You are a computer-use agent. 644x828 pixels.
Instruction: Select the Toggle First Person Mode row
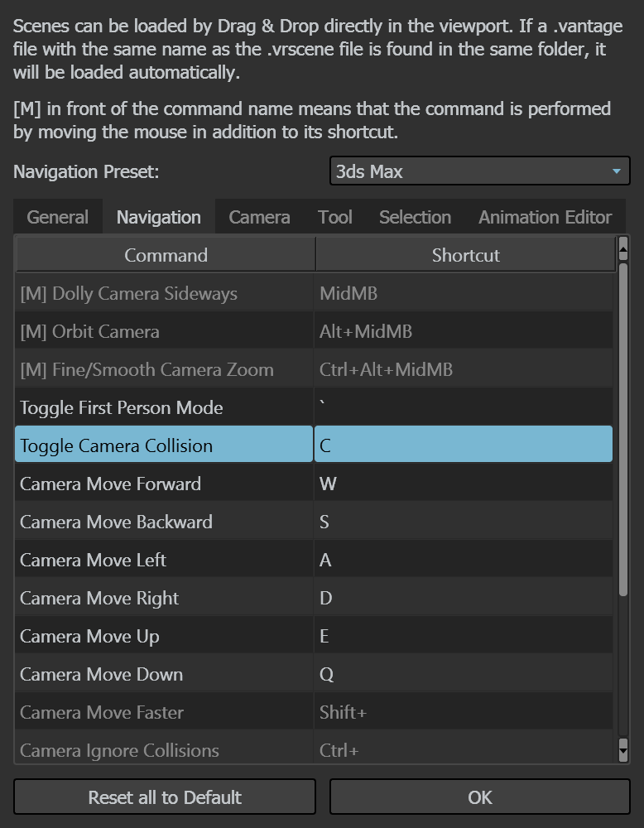[x=314, y=407]
